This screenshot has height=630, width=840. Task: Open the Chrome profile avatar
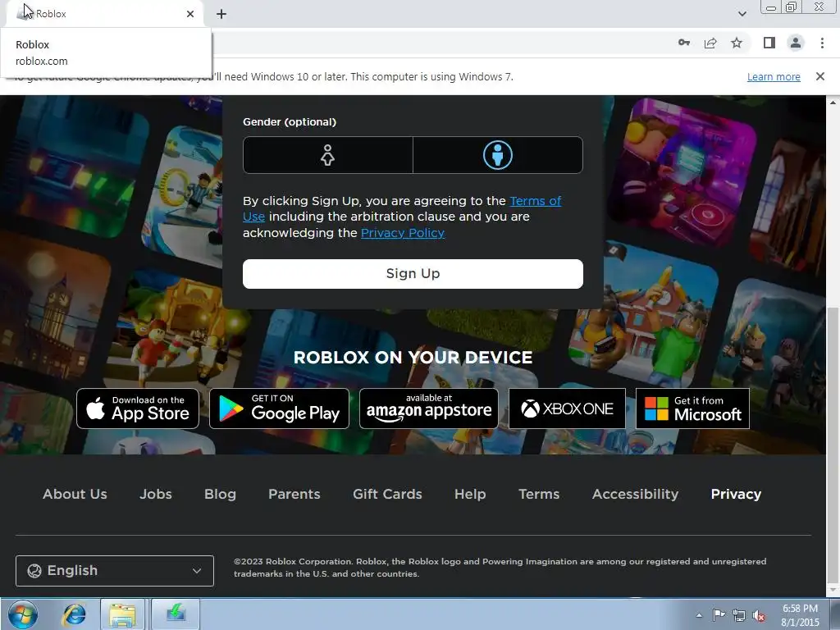click(796, 43)
